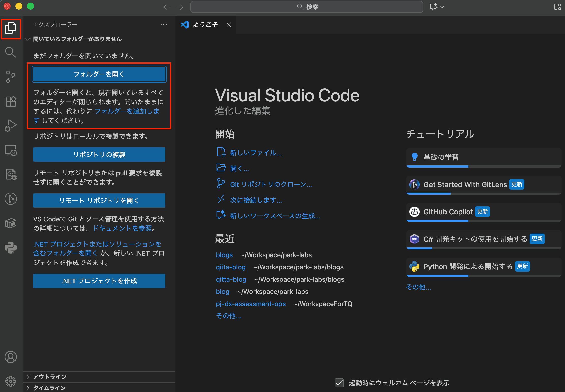The height and width of the screenshot is (392, 565).
Task: Open Run and Debug view
Action: pyautogui.click(x=10, y=126)
